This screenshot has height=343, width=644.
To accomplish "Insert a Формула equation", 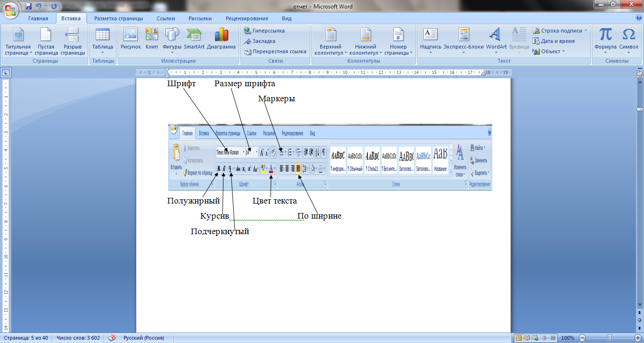I will pos(605,41).
